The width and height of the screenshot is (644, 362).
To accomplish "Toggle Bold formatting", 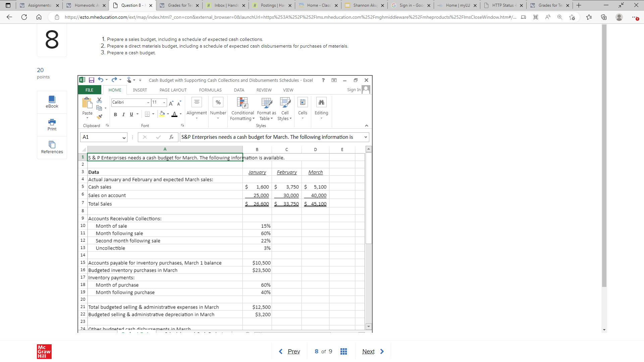I will coord(115,114).
